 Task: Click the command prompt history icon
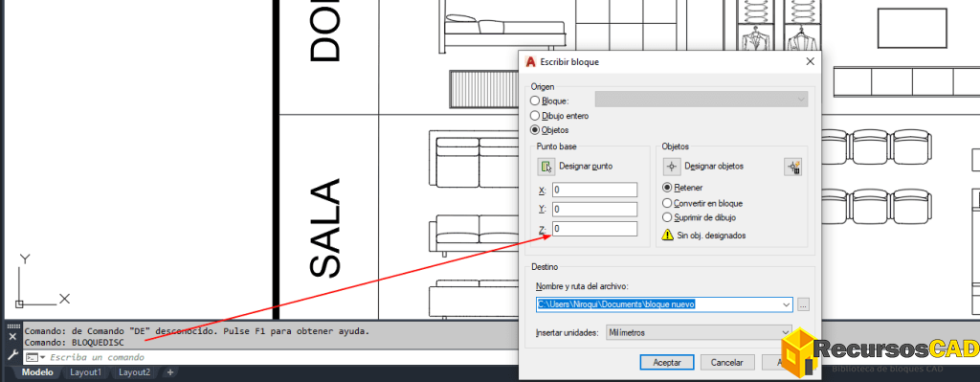(32, 357)
